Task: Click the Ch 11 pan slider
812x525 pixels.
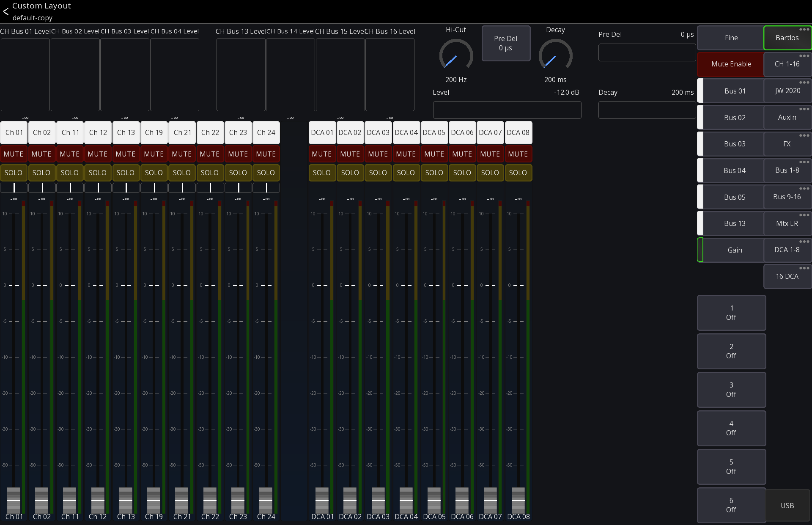Action: 70,187
